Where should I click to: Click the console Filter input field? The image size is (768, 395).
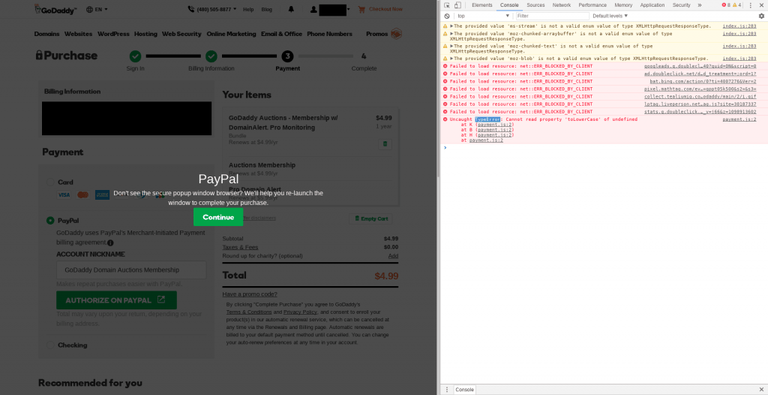[x=552, y=16]
